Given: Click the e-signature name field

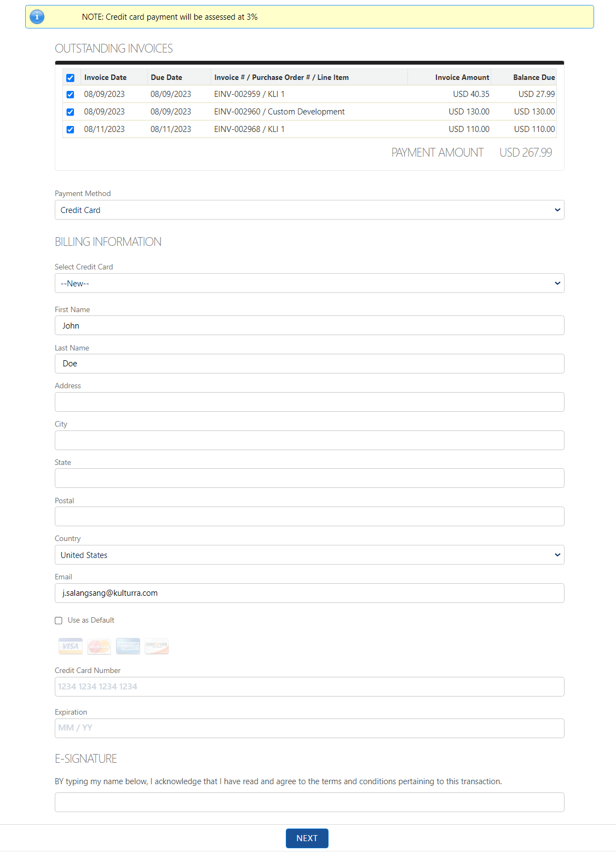Looking at the screenshot, I should (309, 802).
